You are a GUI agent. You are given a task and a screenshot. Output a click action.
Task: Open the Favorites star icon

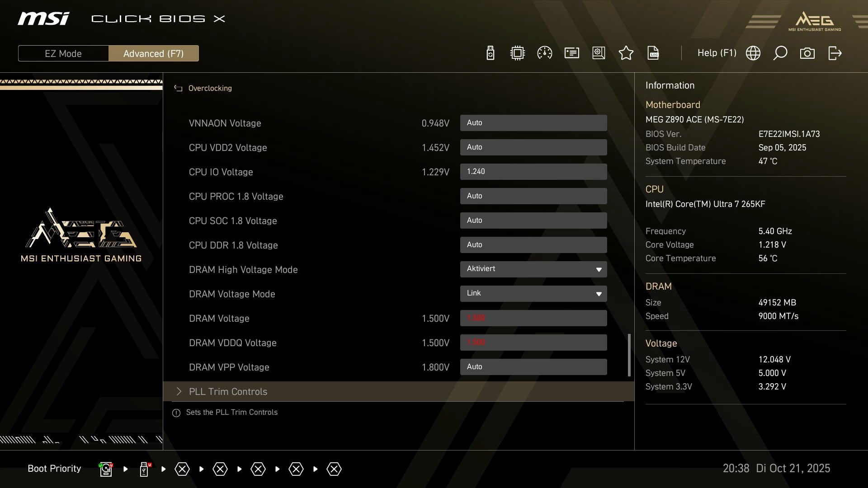626,53
